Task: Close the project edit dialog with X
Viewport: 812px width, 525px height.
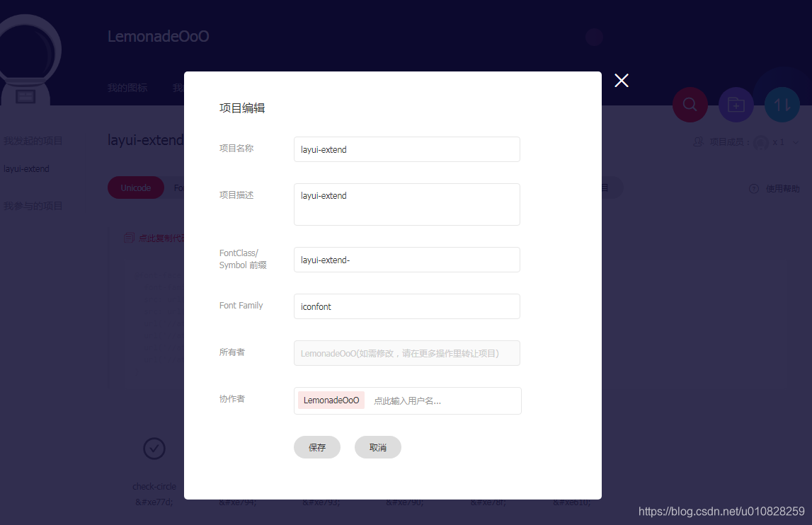Action: coord(622,80)
